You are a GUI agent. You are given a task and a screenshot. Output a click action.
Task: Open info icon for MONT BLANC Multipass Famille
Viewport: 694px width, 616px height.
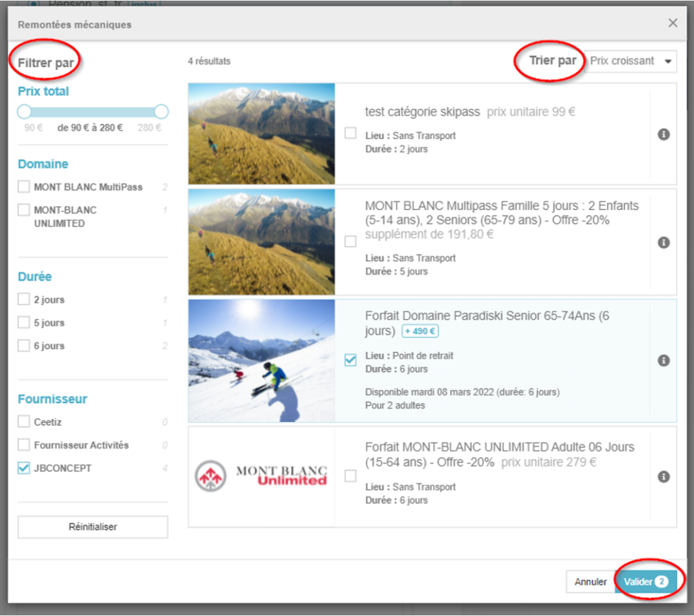pyautogui.click(x=664, y=242)
